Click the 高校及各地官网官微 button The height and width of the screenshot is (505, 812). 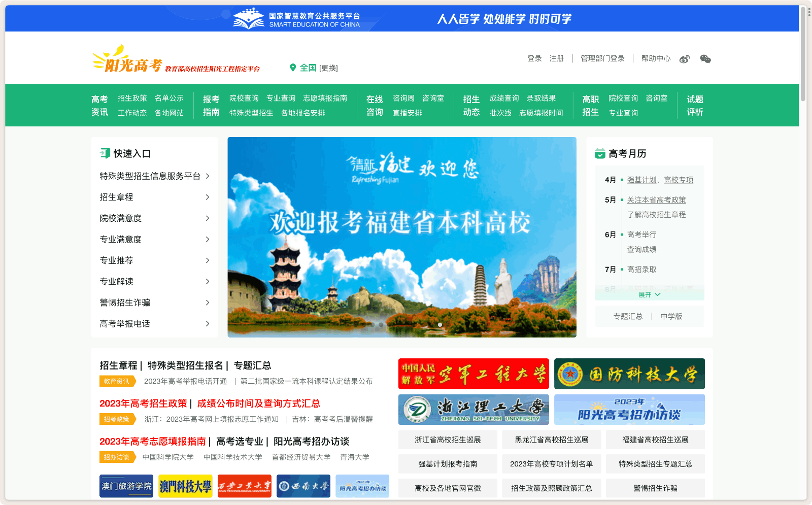[448, 488]
